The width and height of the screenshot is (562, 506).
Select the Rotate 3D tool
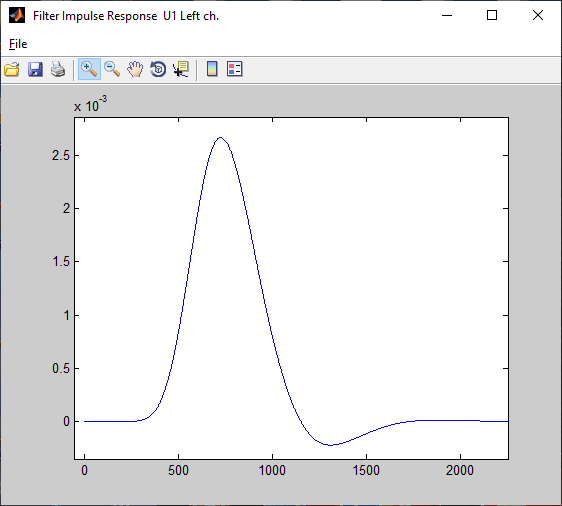158,69
